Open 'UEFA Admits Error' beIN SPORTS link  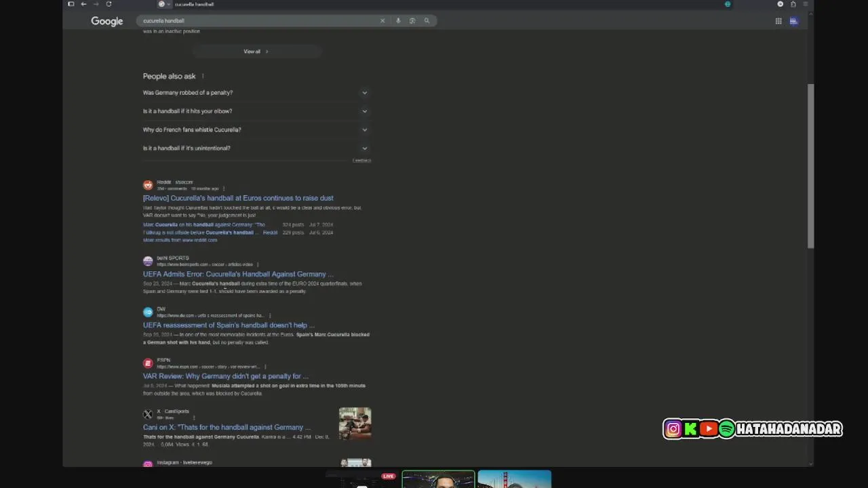[238, 274]
